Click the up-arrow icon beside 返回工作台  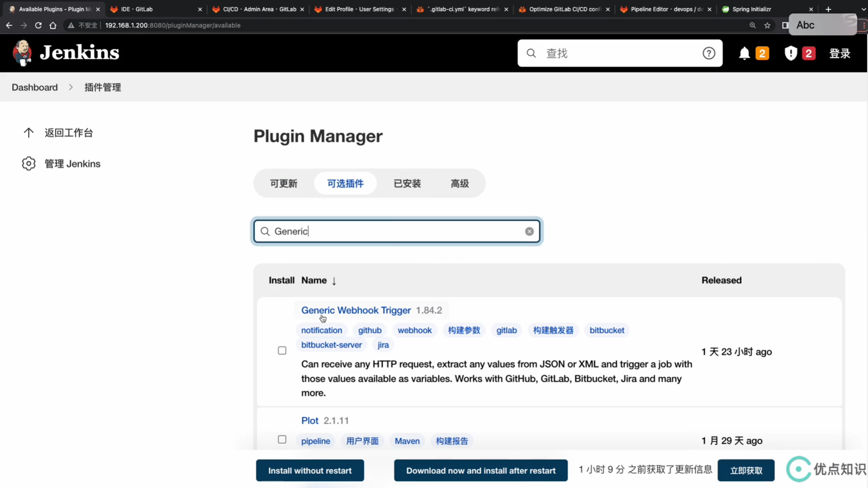(29, 133)
